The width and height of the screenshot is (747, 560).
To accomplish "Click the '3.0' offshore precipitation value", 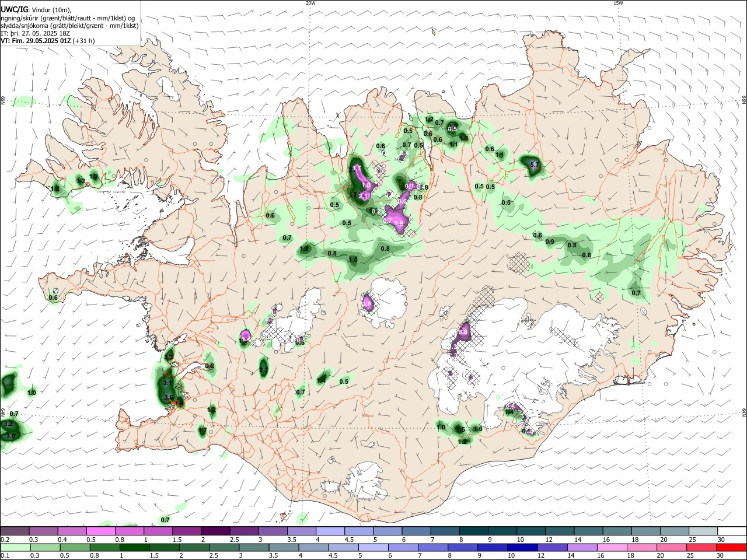I will tap(11, 436).
